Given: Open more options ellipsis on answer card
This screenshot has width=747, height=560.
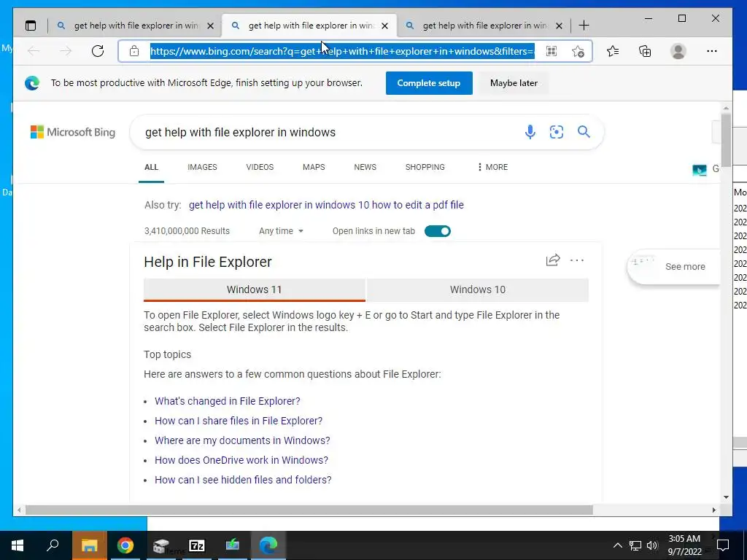Looking at the screenshot, I should click(x=577, y=260).
